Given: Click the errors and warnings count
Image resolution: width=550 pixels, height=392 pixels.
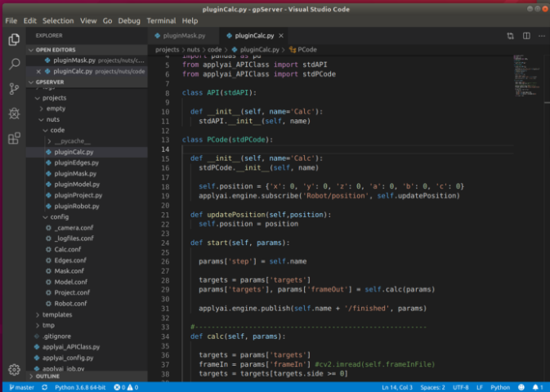Looking at the screenshot, I should [x=126, y=387].
